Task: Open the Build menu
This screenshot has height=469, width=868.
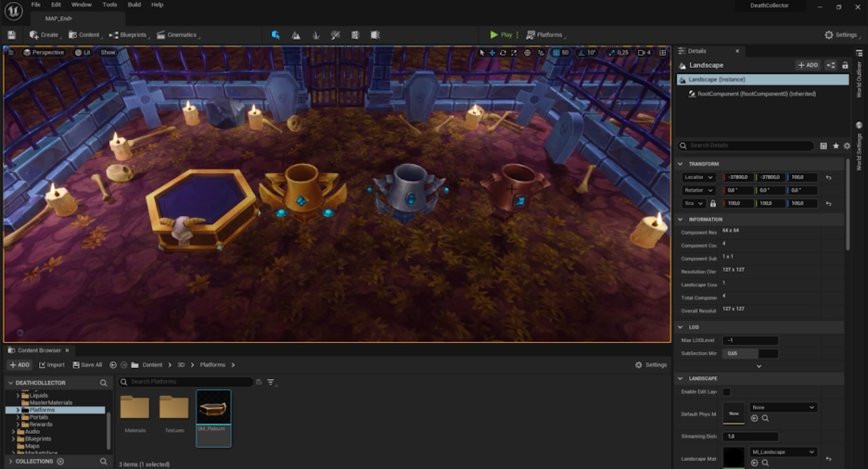Action: (x=134, y=5)
